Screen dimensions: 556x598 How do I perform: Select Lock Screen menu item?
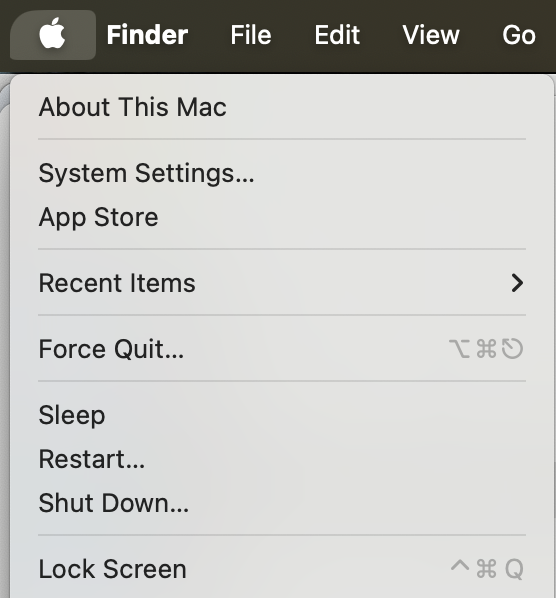click(x=282, y=569)
